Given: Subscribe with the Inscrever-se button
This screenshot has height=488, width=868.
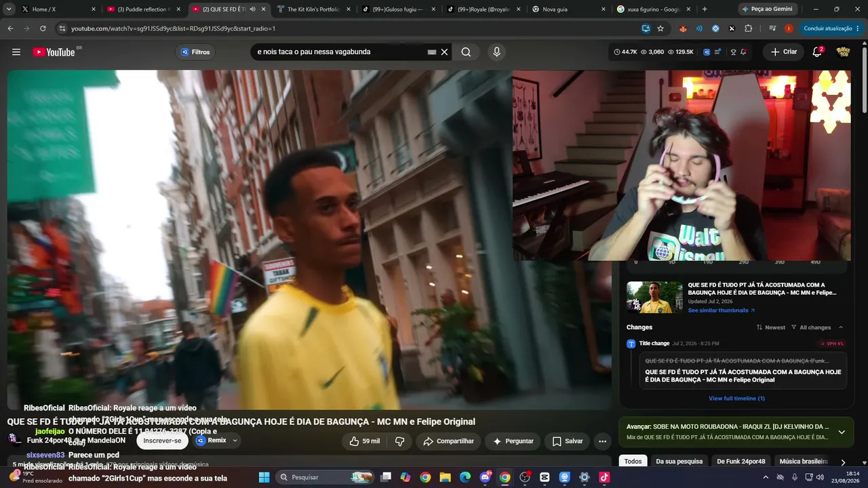Looking at the screenshot, I should coord(162,441).
